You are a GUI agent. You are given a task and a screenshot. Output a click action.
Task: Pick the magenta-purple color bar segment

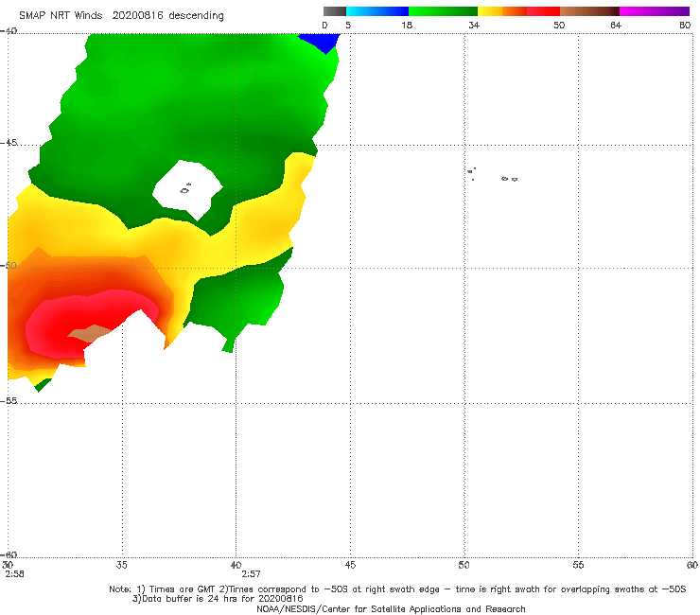[x=655, y=11]
